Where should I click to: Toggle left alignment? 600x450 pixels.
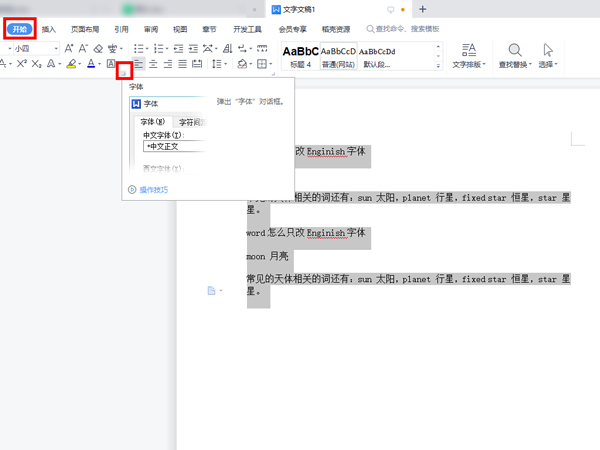(x=139, y=64)
